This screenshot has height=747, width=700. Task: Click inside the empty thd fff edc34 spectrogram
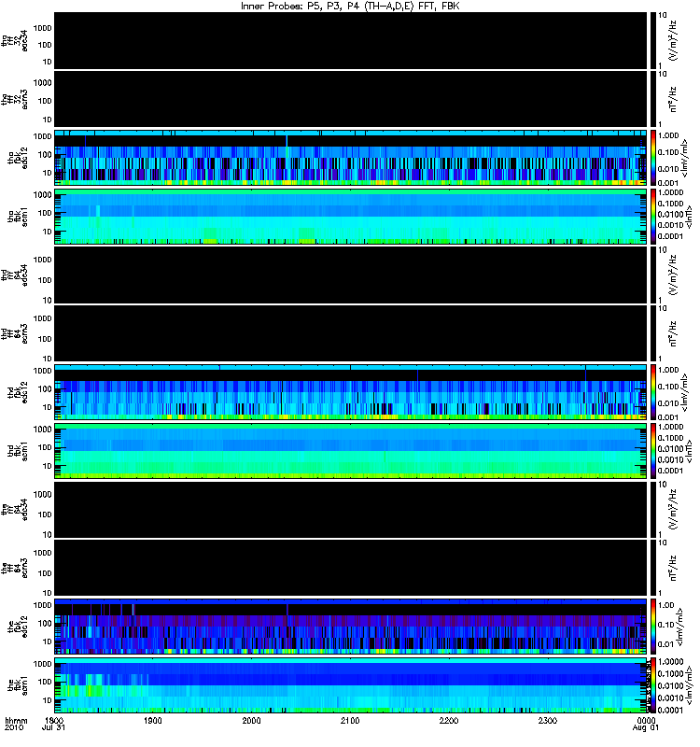[x=351, y=275]
